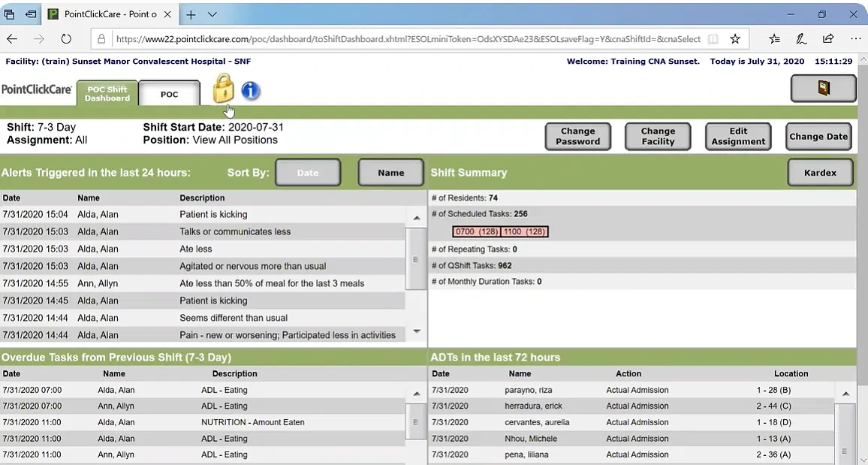Select the 15:04 'Patient is kicking' alert
The height and width of the screenshot is (465, 868).
[203, 214]
